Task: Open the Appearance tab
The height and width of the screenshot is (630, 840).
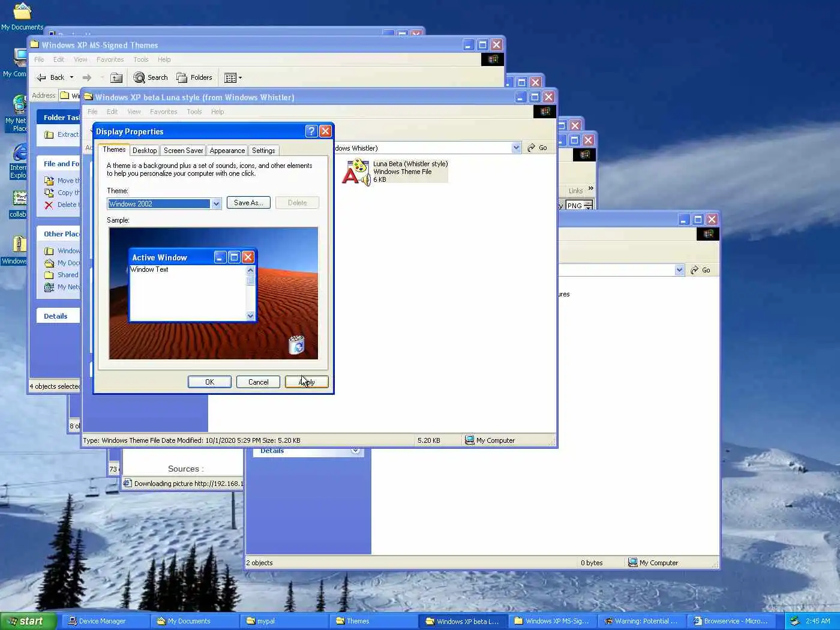Action: 227,151
